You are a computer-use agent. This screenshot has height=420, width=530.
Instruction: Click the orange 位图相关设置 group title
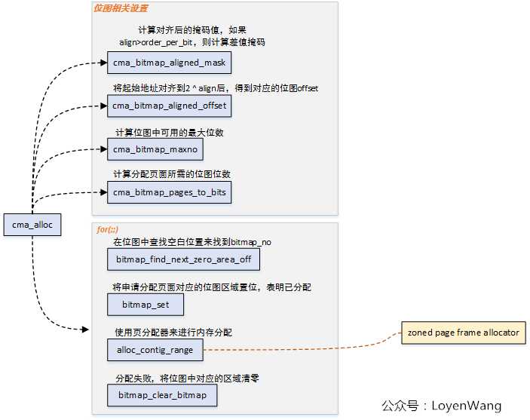[121, 8]
